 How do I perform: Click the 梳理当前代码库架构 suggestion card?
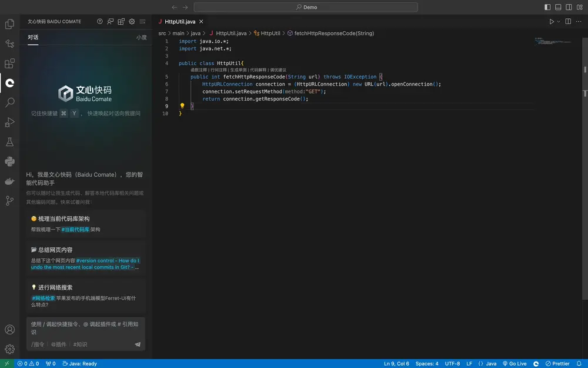point(86,224)
